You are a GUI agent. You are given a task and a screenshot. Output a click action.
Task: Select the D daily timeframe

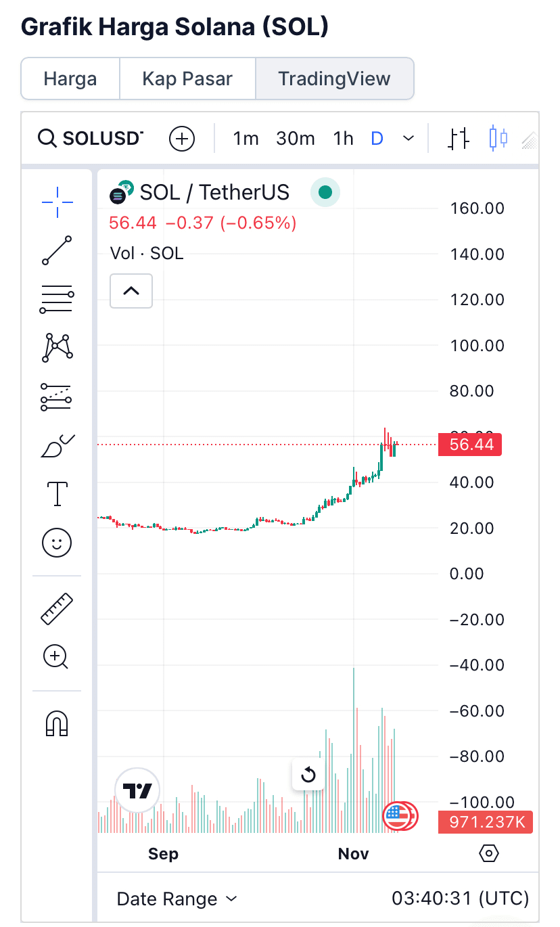377,139
